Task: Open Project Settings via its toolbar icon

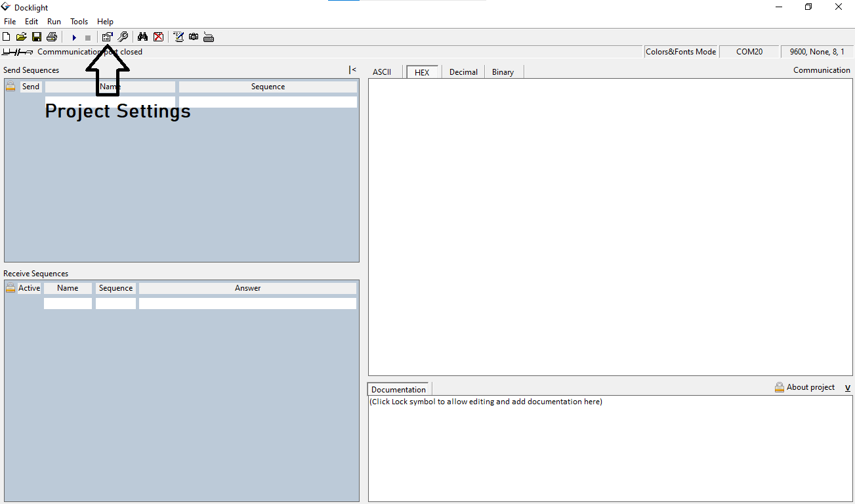Action: 107,37
